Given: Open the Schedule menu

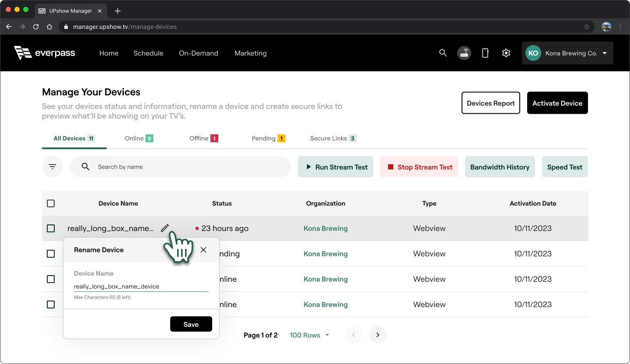Looking at the screenshot, I should click(x=148, y=53).
